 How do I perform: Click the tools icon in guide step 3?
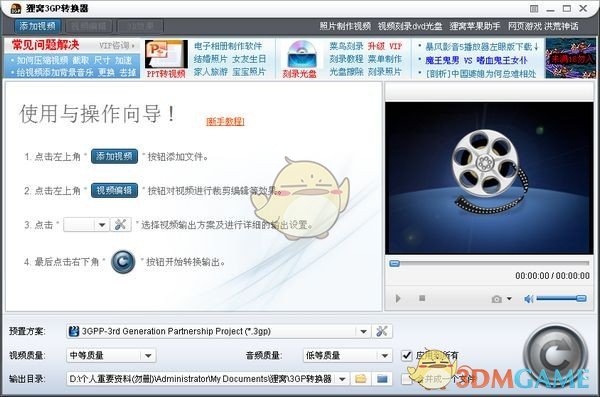coord(121,225)
